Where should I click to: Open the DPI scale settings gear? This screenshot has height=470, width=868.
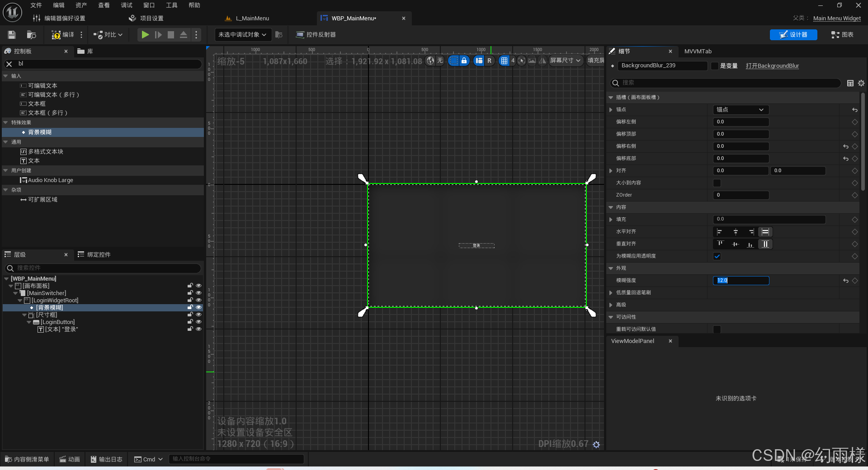pyautogui.click(x=596, y=445)
